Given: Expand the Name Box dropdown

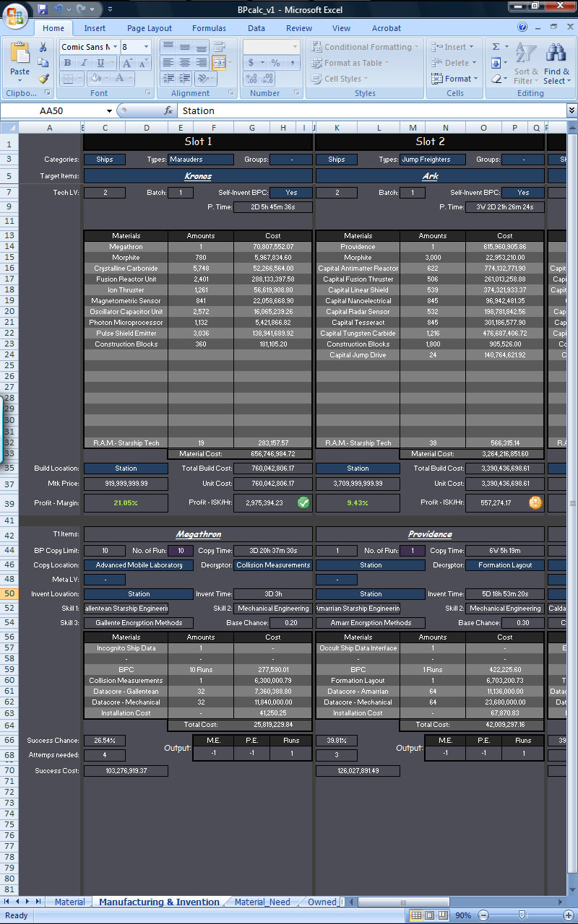Looking at the screenshot, I should (110, 110).
